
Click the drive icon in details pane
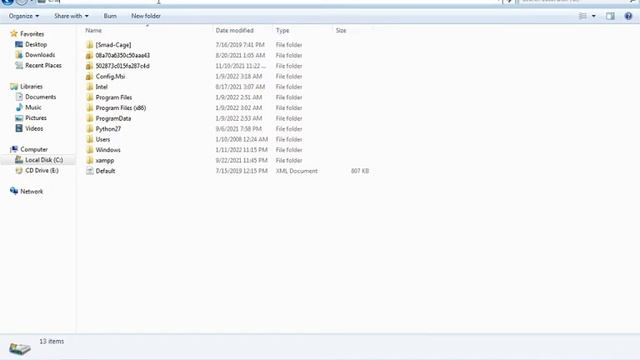(20, 348)
